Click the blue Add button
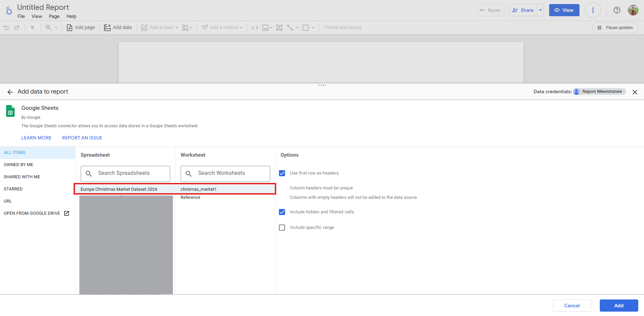644x316 pixels. pyautogui.click(x=619, y=306)
